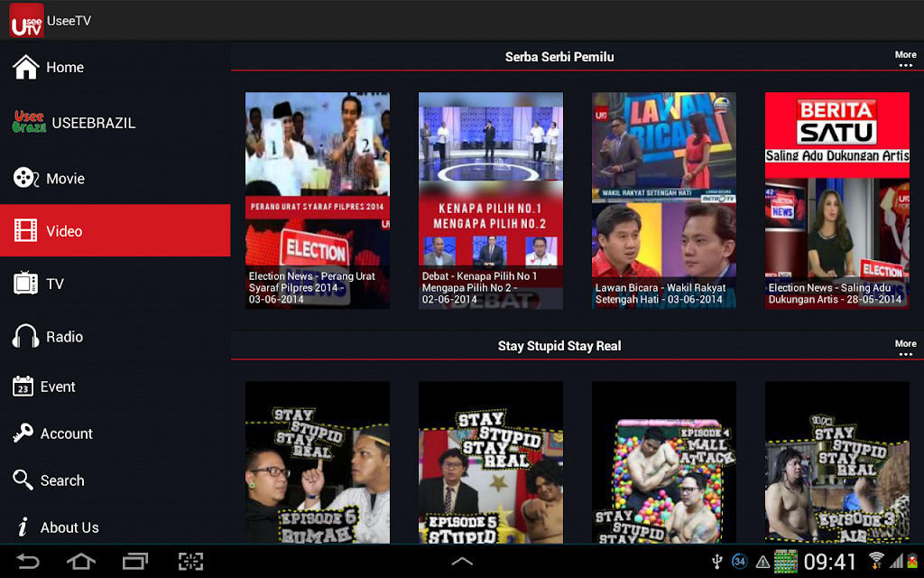The width and height of the screenshot is (924, 578).
Task: Open the Account menu entry
Action: pyautogui.click(x=115, y=433)
